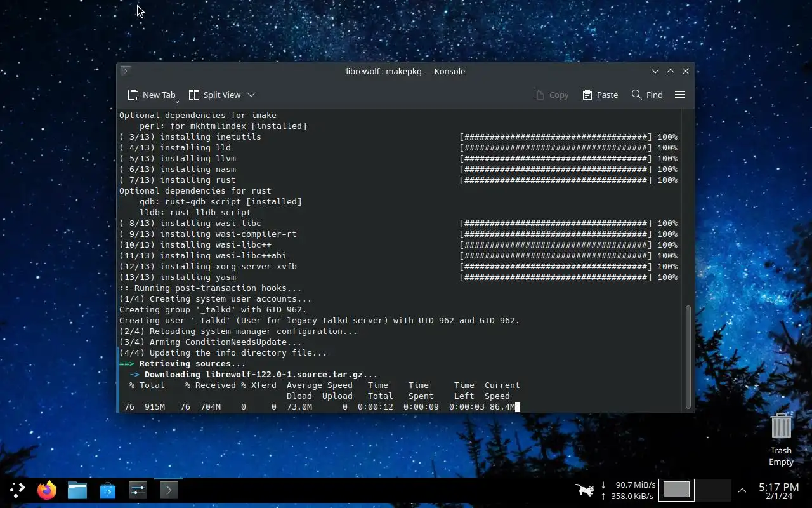Click '(2/4) Reloading system manager configuration...' line

239,331
